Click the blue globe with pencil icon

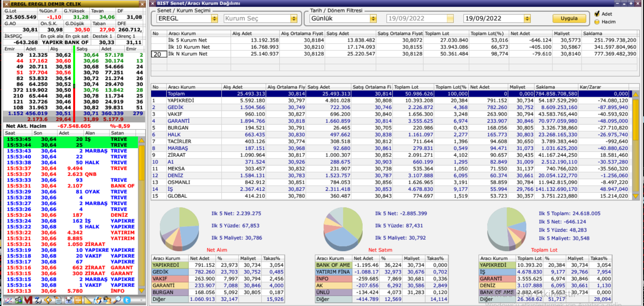[97, 300]
